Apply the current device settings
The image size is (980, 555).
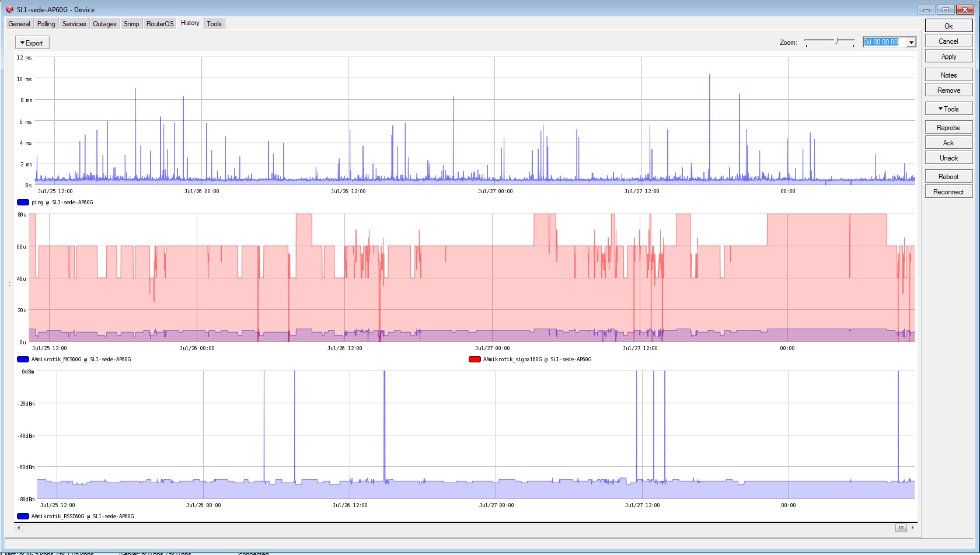[948, 56]
